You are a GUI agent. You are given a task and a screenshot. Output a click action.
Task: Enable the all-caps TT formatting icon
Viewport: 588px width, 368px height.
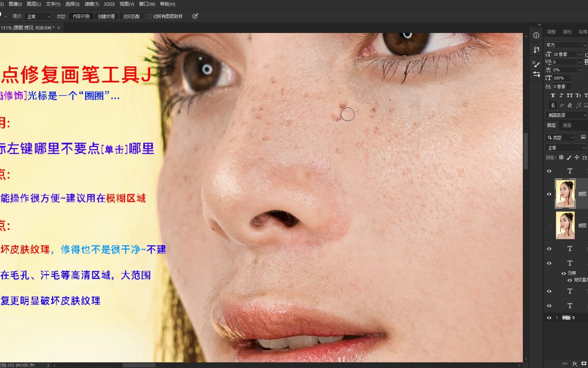(x=570, y=96)
